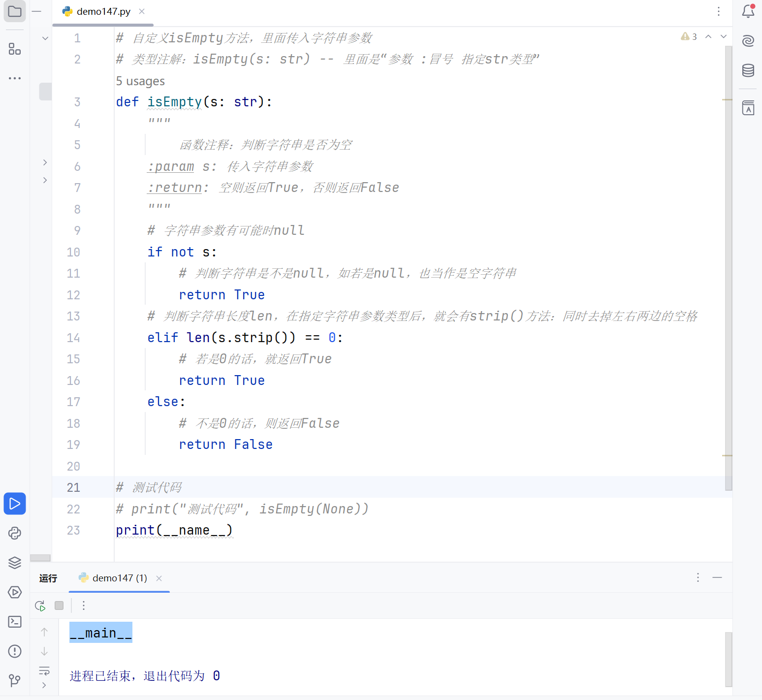Open the Git version control tool window
Image resolution: width=762 pixels, height=700 pixels.
point(15,681)
